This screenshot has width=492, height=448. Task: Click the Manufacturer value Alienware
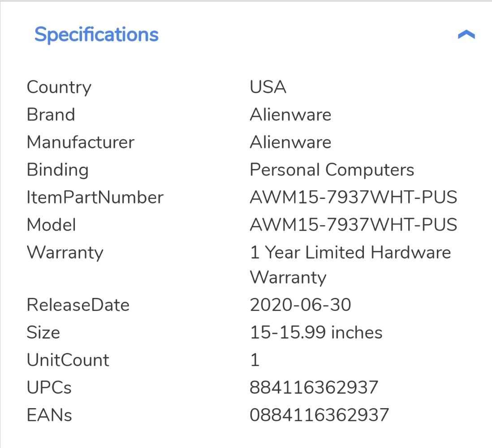click(x=290, y=142)
